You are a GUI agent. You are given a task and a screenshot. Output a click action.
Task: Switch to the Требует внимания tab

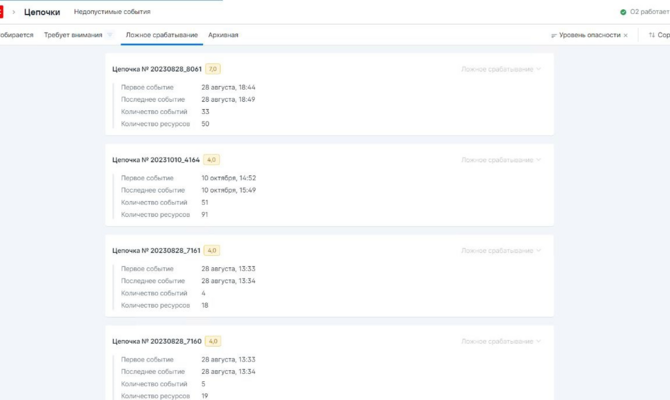pyautogui.click(x=73, y=35)
